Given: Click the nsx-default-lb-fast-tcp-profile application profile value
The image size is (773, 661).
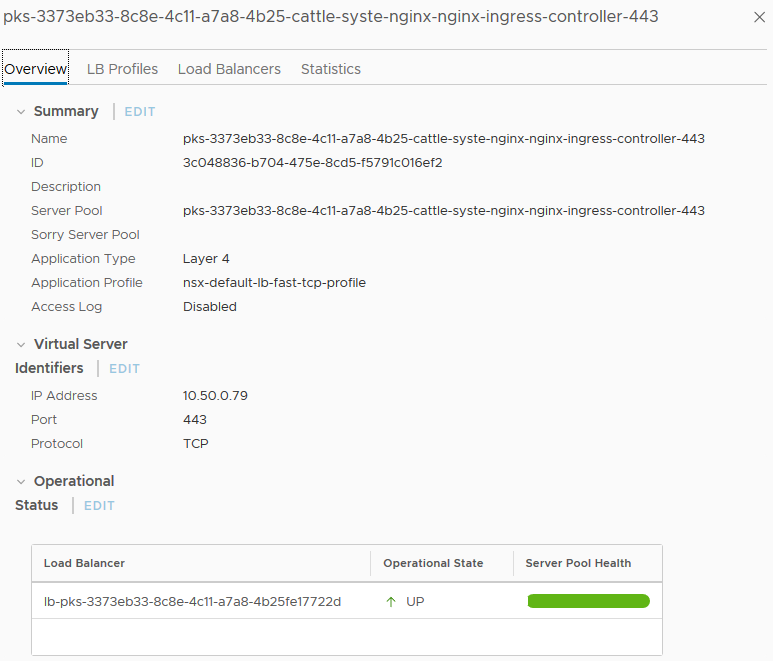Looking at the screenshot, I should [x=274, y=283].
